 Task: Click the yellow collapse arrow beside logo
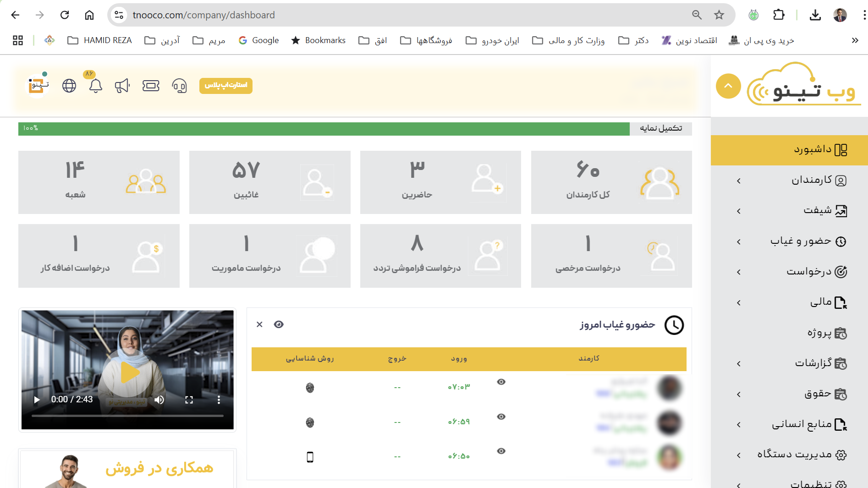click(x=728, y=86)
